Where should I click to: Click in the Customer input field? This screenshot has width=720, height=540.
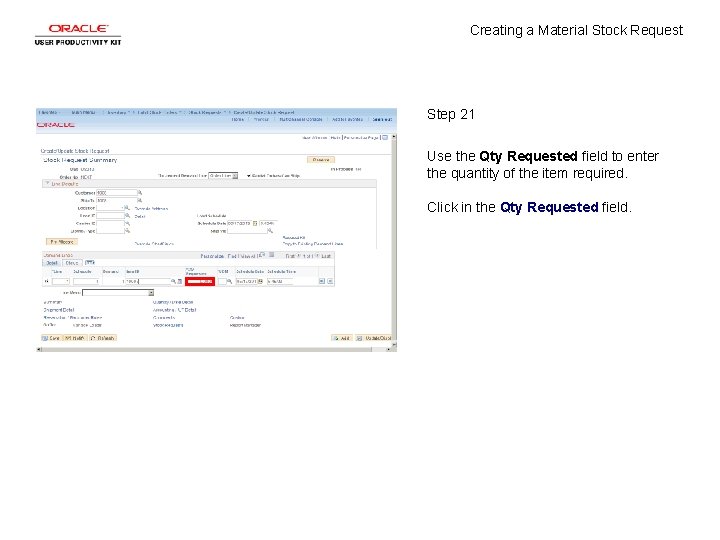pos(117,193)
